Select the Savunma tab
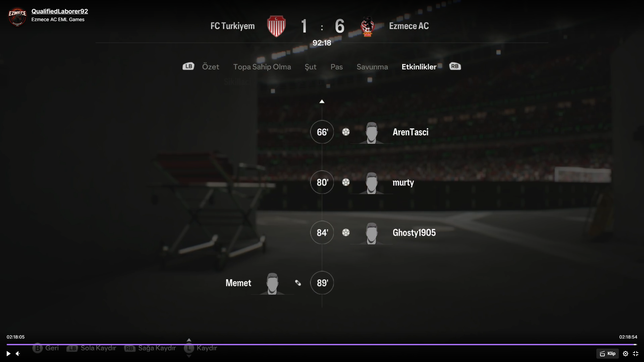 (372, 67)
